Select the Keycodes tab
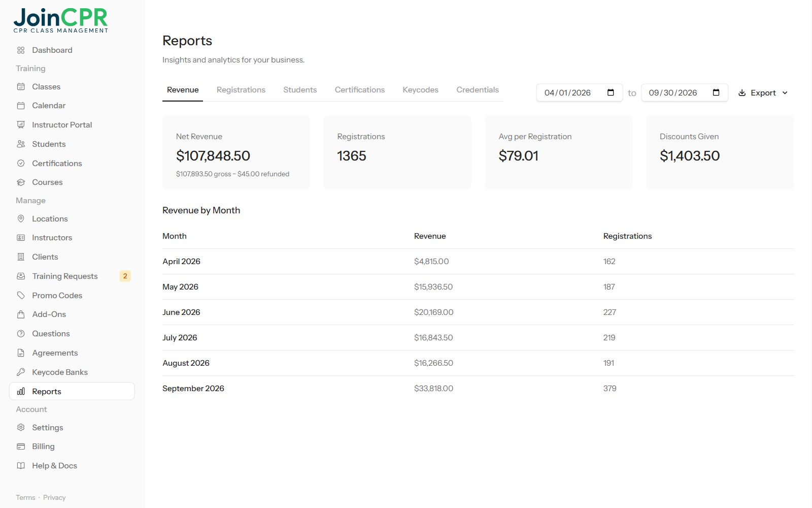812x508 pixels. [421, 90]
